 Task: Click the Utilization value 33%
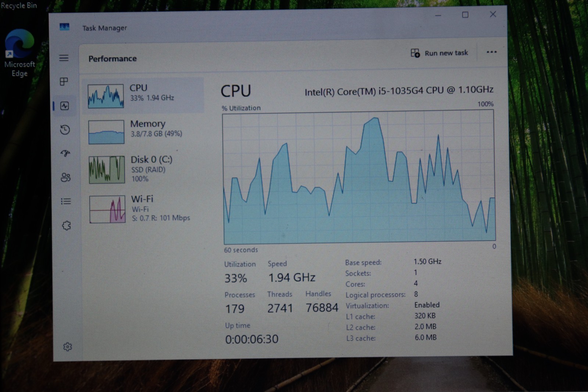coord(236,278)
